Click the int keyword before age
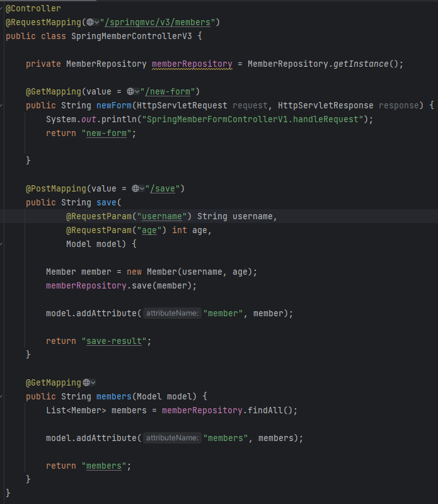438x504 pixels. [180, 230]
